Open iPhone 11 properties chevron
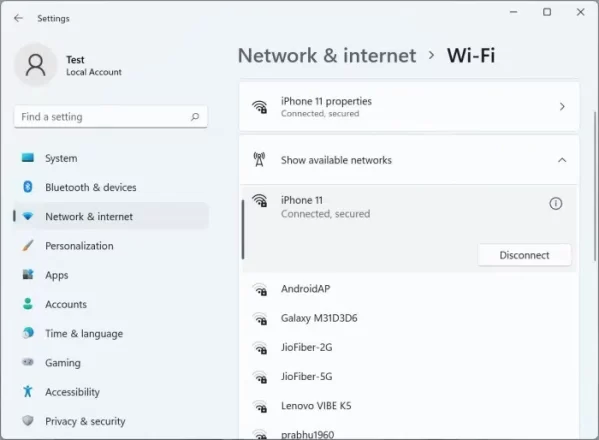599x440 pixels. click(x=562, y=107)
